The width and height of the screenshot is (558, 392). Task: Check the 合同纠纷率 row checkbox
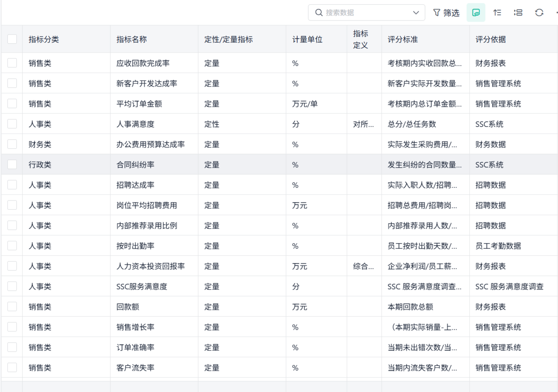[x=12, y=164]
